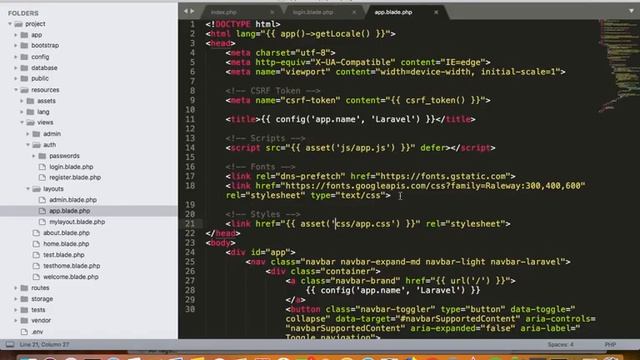Expand the vendor folder arrow
The image size is (640, 360).
[x=16, y=320]
